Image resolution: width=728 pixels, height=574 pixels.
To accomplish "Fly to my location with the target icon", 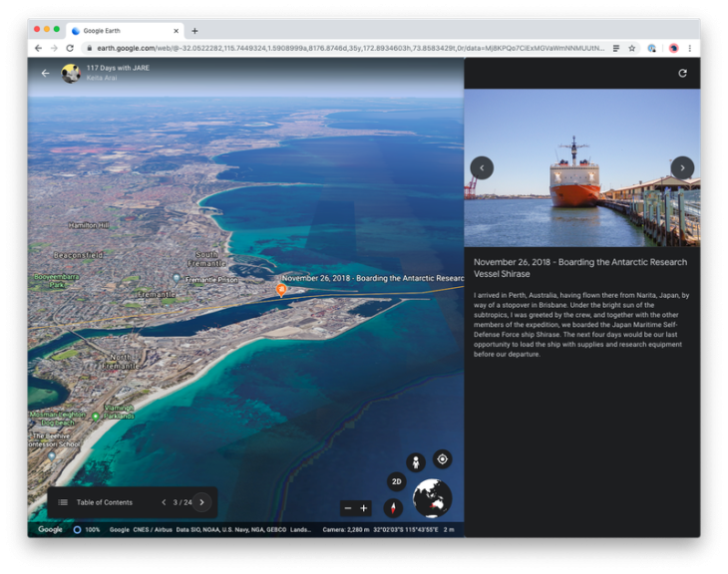I will click(443, 459).
